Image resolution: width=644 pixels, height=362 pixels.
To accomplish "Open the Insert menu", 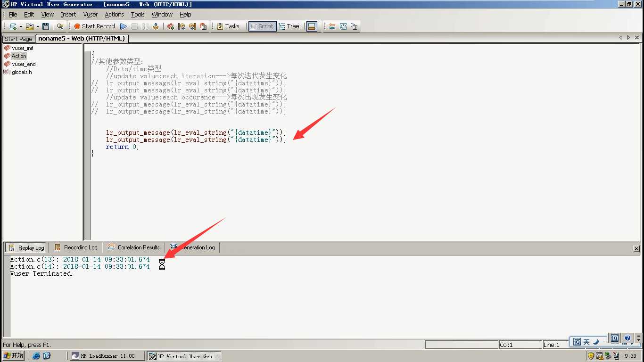I will click(68, 15).
